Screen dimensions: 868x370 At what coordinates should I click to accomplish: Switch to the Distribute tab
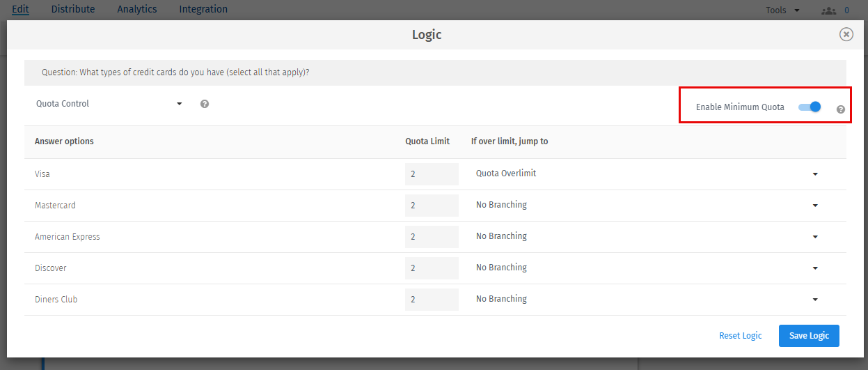73,10
